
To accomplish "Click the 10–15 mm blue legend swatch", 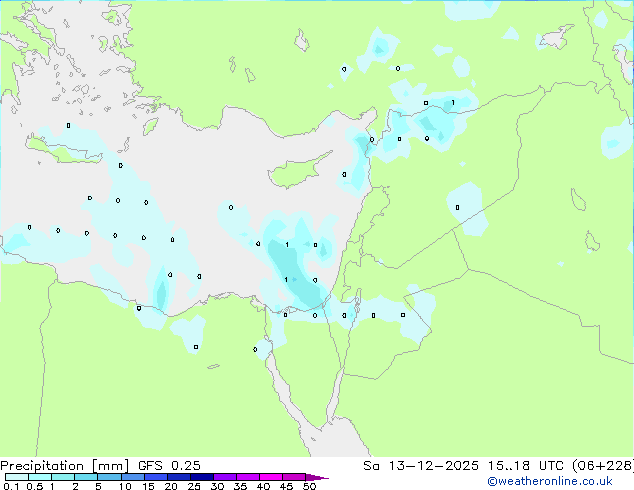I will click(132, 477).
